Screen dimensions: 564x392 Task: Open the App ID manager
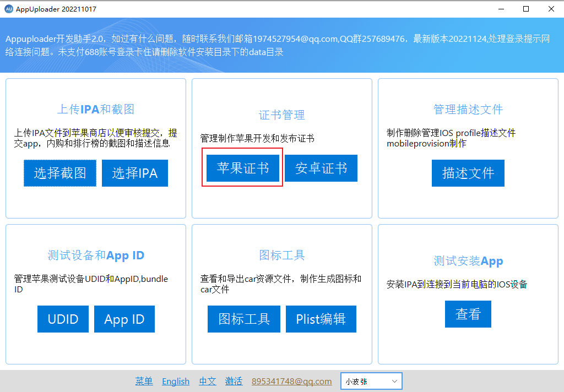click(x=124, y=319)
